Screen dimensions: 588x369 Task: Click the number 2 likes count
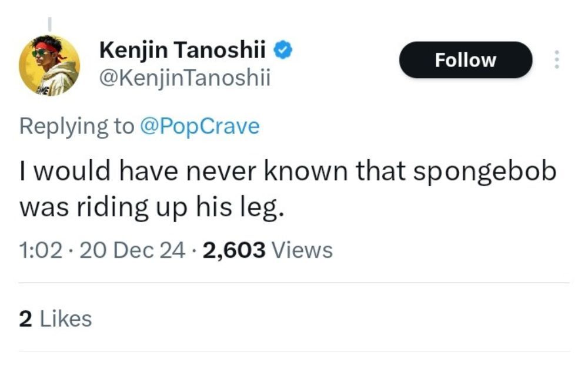coord(25,319)
